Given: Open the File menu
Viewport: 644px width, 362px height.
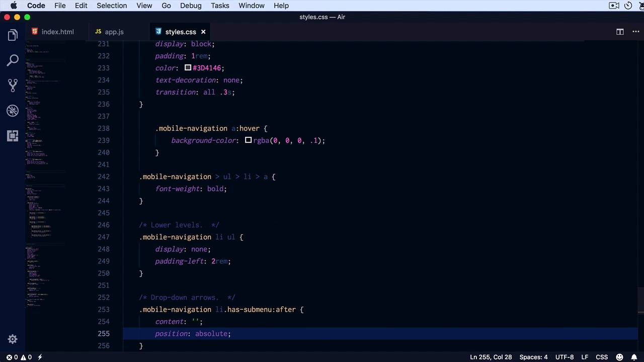Looking at the screenshot, I should point(60,6).
